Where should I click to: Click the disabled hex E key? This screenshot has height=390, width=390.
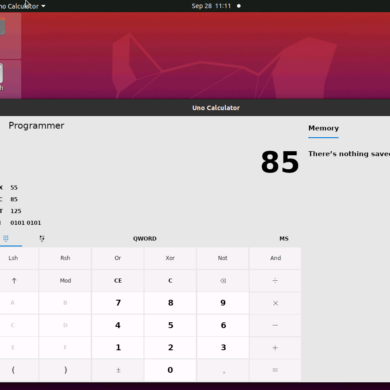pos(13,348)
